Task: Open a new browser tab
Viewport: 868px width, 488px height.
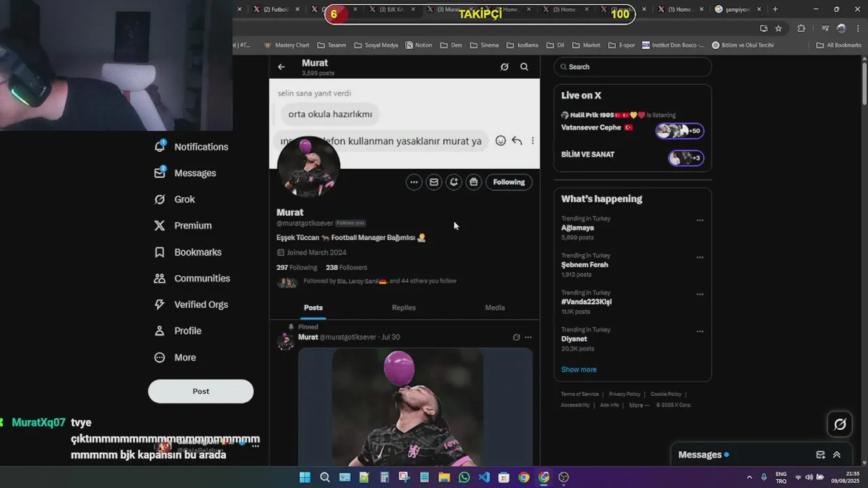Action: click(775, 9)
